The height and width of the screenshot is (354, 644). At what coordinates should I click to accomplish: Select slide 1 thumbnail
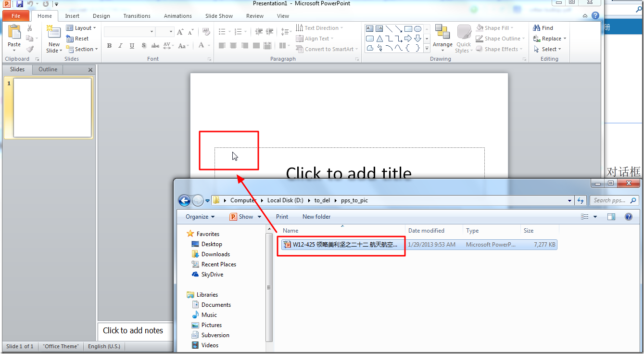pos(52,107)
